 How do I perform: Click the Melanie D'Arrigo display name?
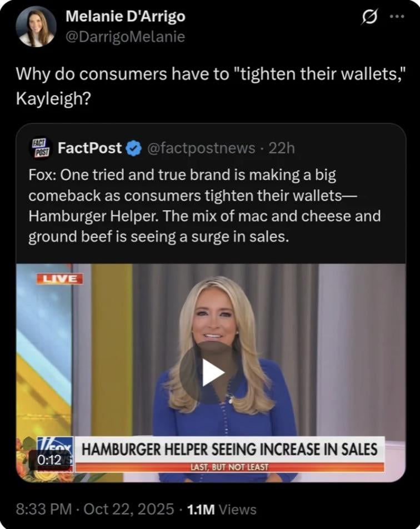click(126, 16)
